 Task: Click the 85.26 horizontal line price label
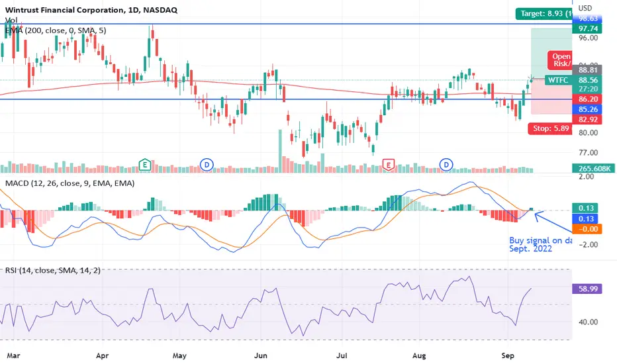(587, 109)
